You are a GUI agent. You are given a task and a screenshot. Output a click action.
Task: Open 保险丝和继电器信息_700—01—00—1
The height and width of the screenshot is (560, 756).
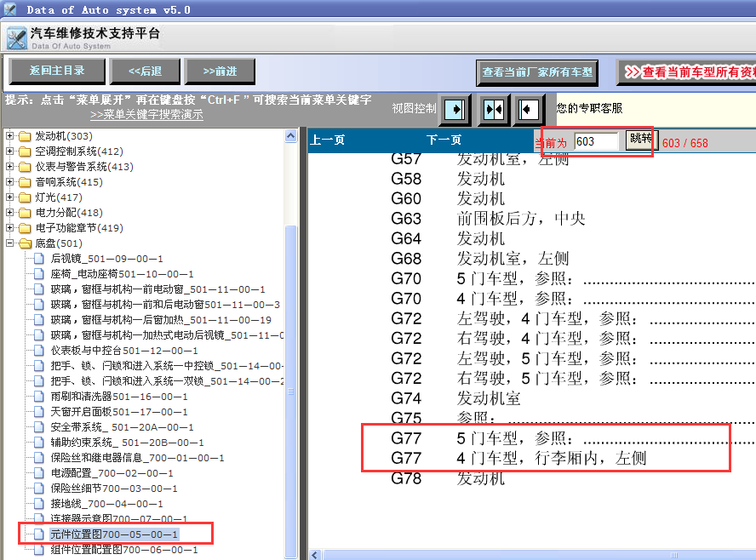pyautogui.click(x=137, y=458)
